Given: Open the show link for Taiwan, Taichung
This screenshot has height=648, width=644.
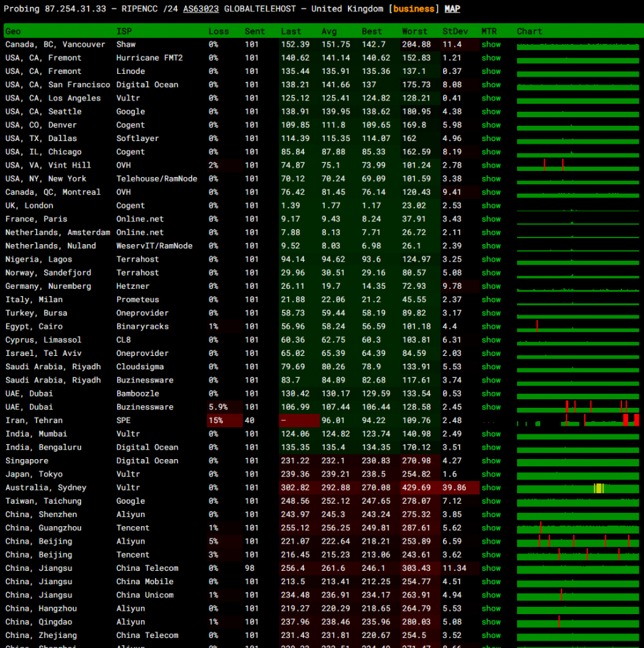Looking at the screenshot, I should coord(491,501).
